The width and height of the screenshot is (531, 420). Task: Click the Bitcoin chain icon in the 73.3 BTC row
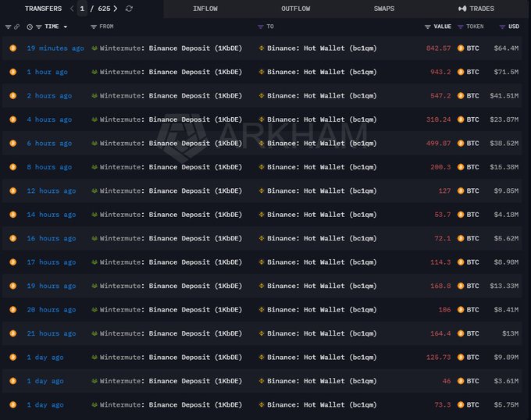12,404
